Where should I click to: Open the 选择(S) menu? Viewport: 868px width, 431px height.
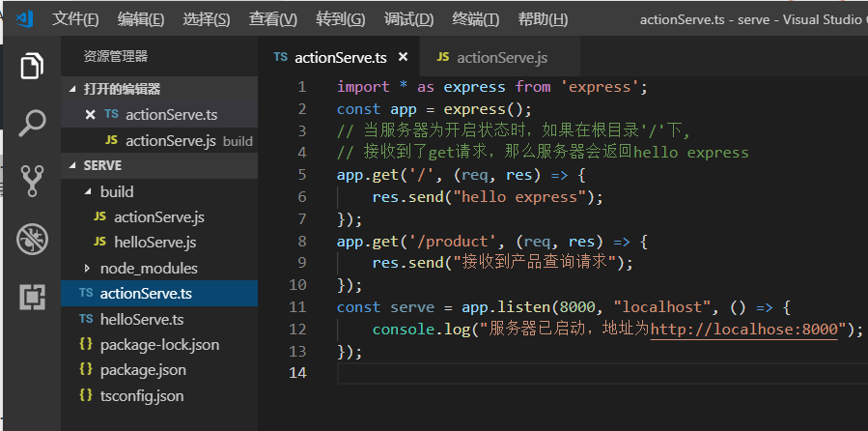(207, 19)
